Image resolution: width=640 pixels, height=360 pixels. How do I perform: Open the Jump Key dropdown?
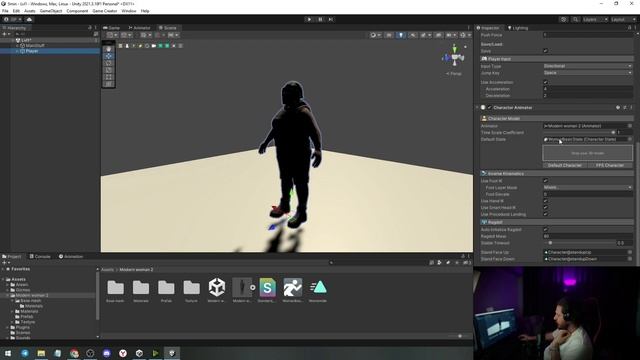[587, 73]
